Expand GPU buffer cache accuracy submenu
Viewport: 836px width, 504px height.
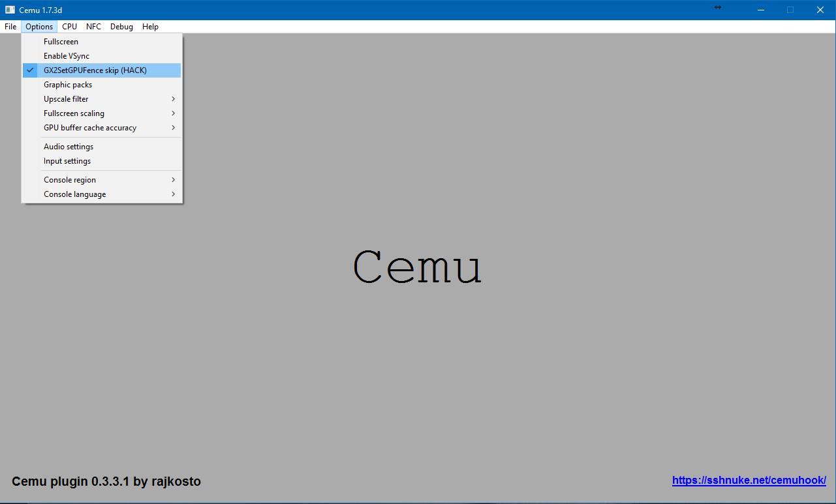(x=102, y=128)
